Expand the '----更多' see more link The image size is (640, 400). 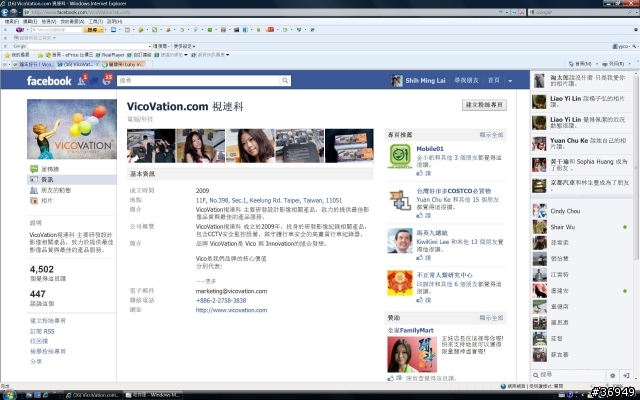point(206,281)
